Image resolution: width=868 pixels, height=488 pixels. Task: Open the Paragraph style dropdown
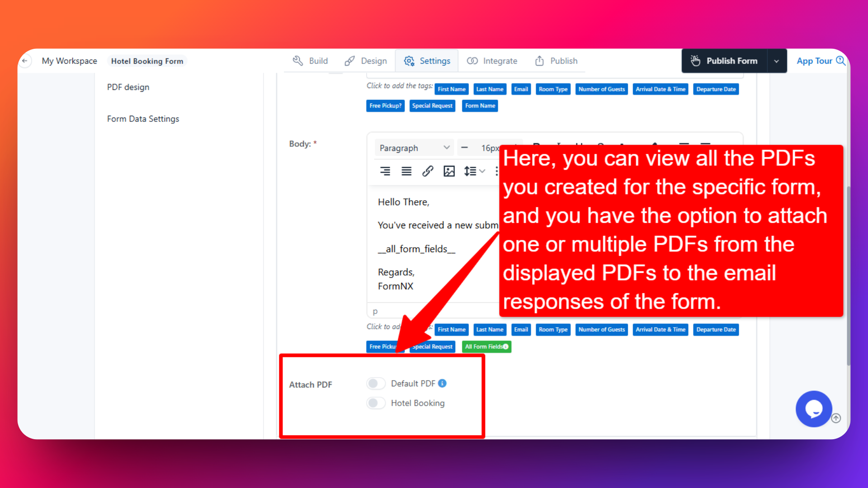tap(414, 148)
